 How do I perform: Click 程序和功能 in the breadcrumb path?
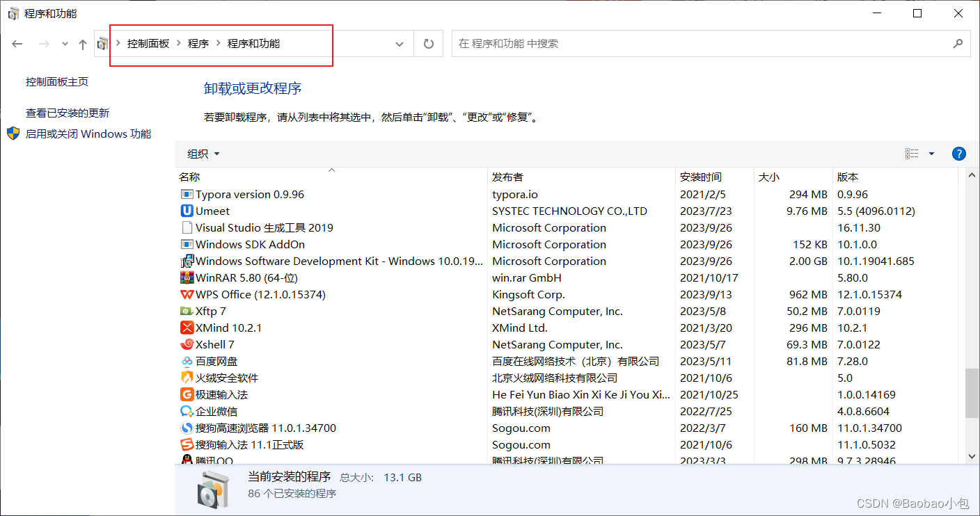coord(254,43)
